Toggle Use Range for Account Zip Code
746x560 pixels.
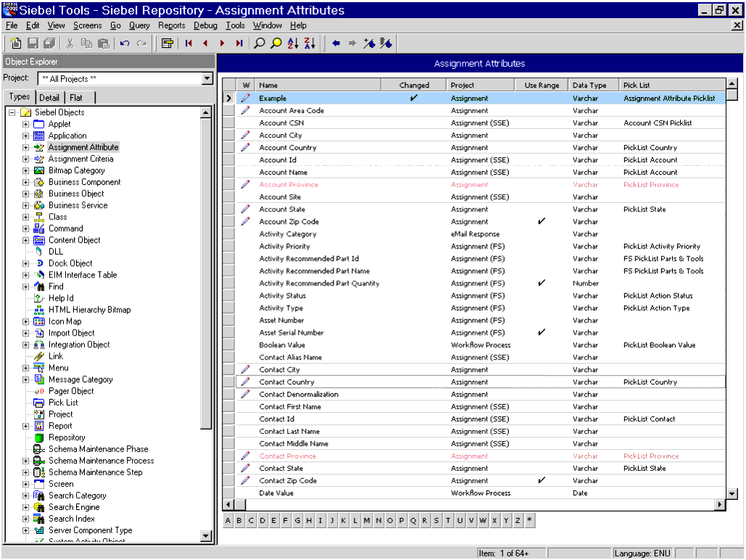[x=542, y=222]
